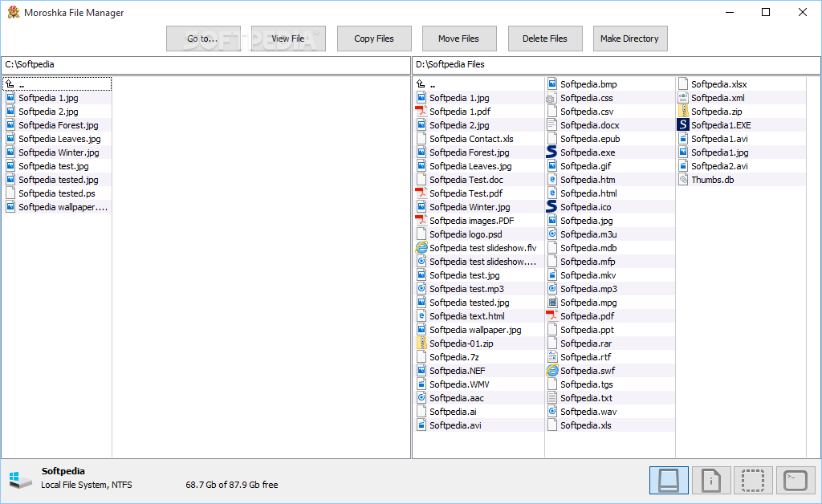The height and width of the screenshot is (504, 822).
Task: Select Softpedia.tgs file
Action: click(x=610, y=384)
